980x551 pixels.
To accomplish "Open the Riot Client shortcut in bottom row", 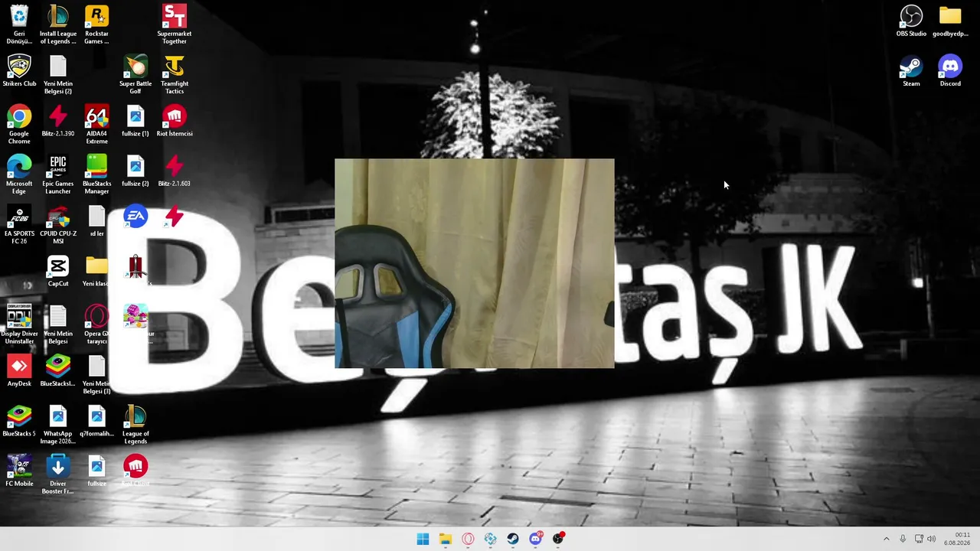I will [136, 471].
